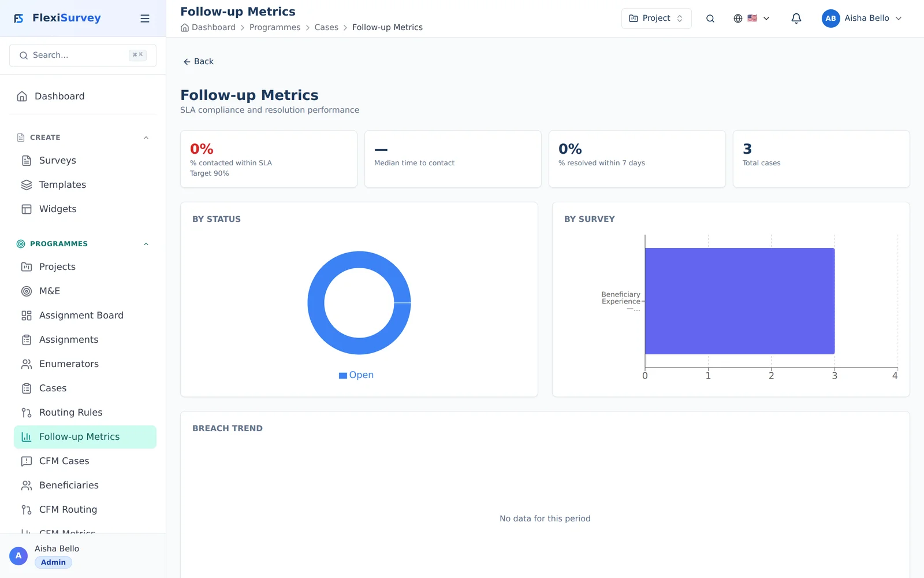
Task: Collapse the PROGRAMMES section chevron
Action: 146,244
